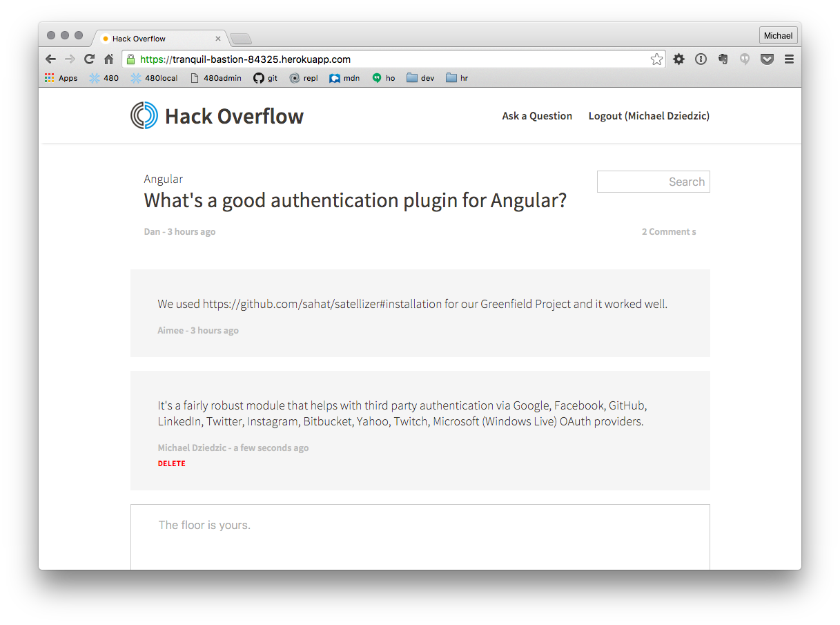Screen dimensions: 840x625
Task: Star the page to bookmark it
Action: [x=656, y=59]
